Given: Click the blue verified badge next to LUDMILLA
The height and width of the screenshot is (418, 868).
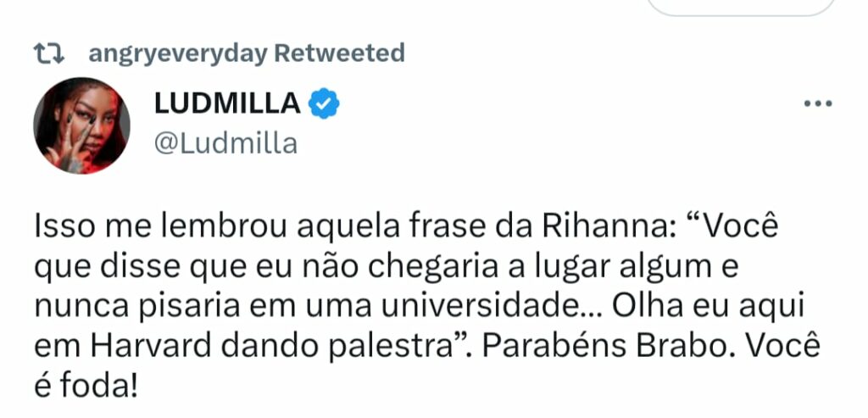Looking at the screenshot, I should coord(325,103).
